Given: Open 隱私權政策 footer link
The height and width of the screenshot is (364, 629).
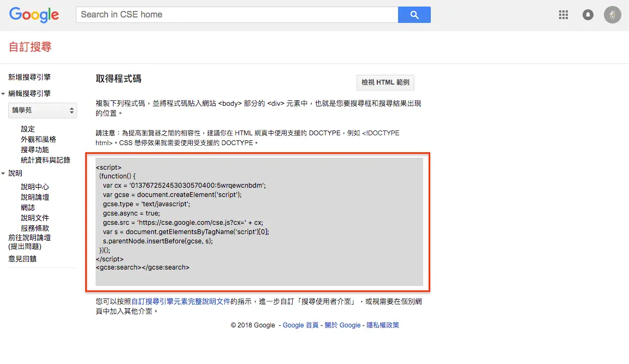Looking at the screenshot, I should click(x=383, y=325).
